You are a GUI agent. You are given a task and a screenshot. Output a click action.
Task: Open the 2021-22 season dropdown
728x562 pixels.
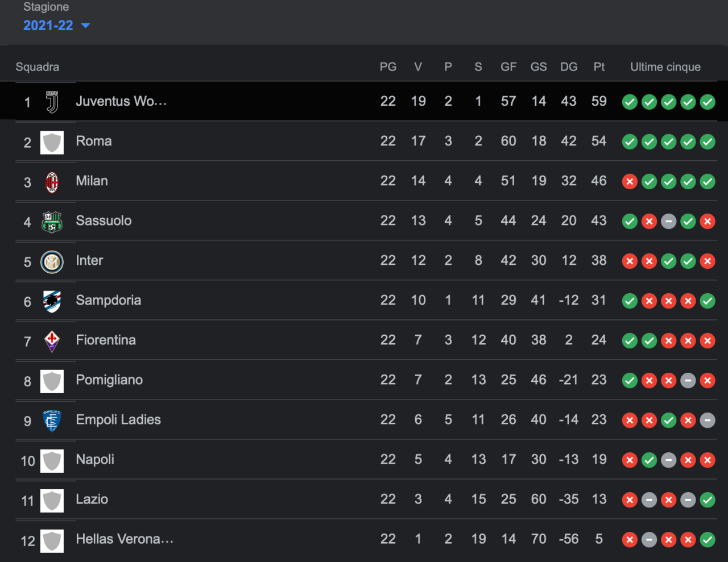[48, 26]
